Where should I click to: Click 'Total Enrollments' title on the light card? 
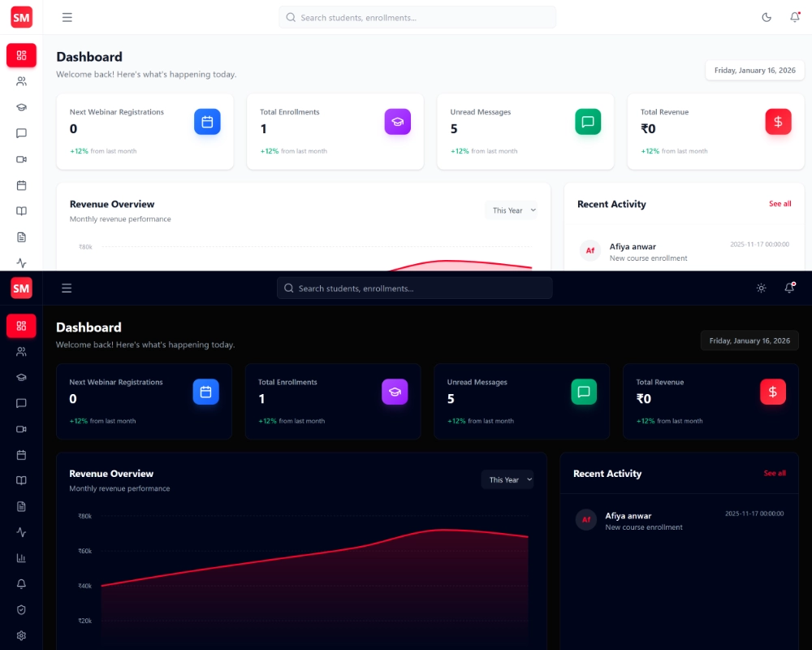pyautogui.click(x=290, y=112)
